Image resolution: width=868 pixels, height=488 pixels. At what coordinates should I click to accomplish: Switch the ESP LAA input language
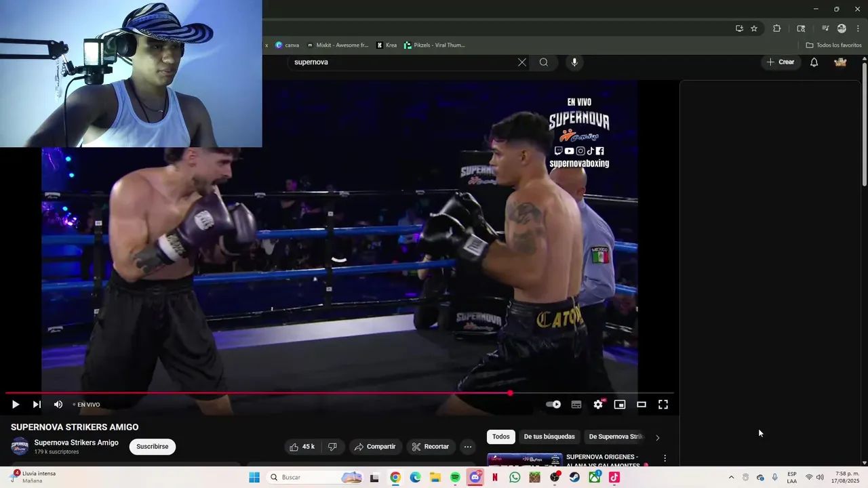tap(792, 477)
